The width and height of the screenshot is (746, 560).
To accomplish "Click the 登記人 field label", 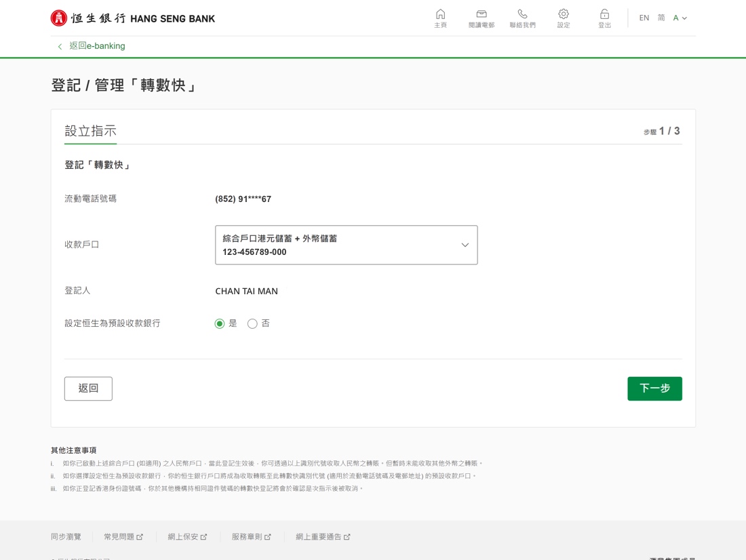I will [77, 291].
